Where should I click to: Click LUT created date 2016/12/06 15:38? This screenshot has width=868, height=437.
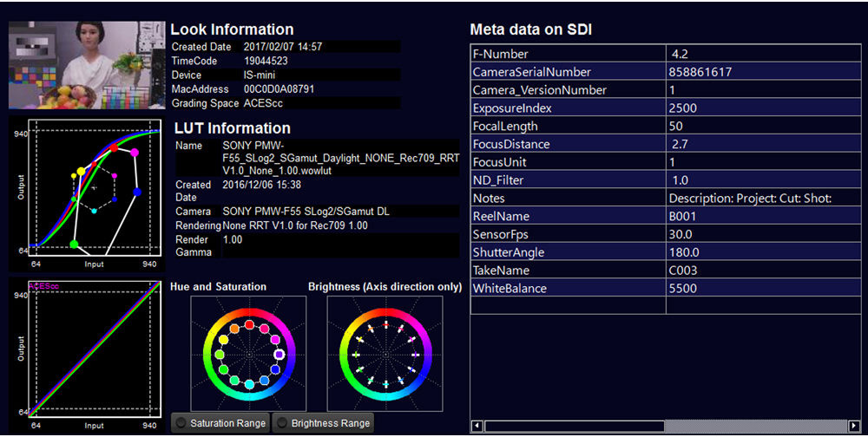coord(262,185)
